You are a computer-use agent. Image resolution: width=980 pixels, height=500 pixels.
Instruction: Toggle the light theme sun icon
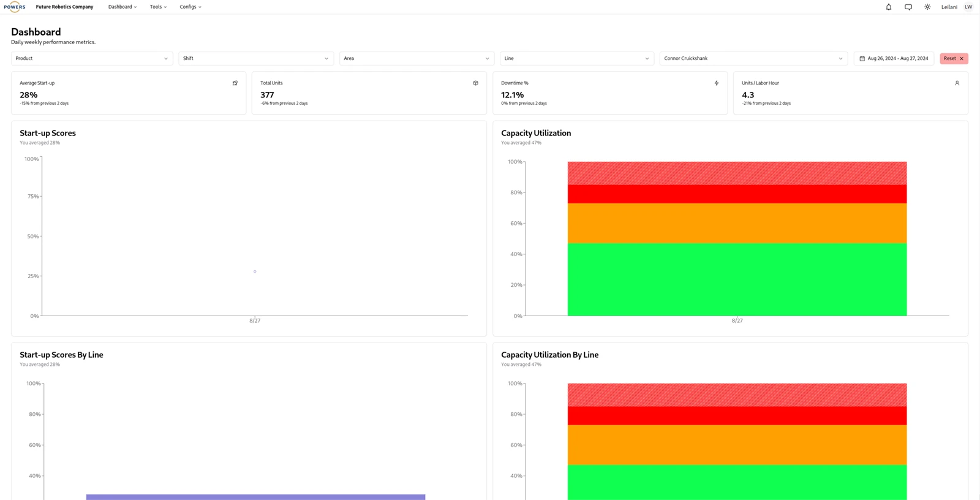[927, 7]
